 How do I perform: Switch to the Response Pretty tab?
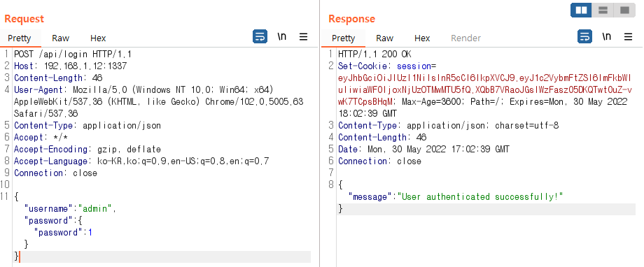tap(344, 38)
